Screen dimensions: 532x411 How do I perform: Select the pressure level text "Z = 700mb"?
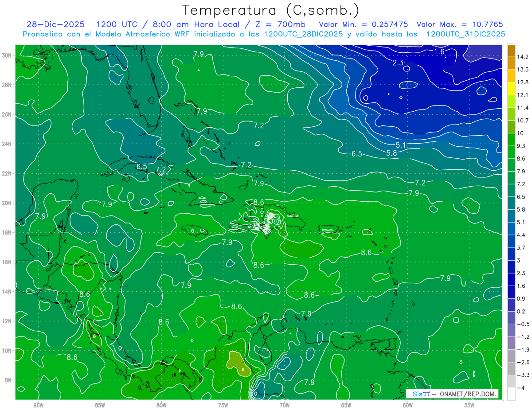280,24
